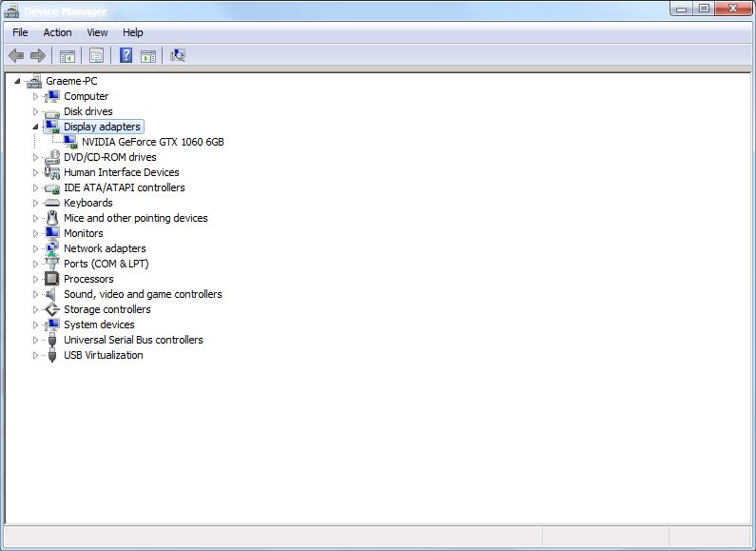Click the Display adapters icon
Image resolution: width=756 pixels, height=551 pixels.
coord(52,127)
